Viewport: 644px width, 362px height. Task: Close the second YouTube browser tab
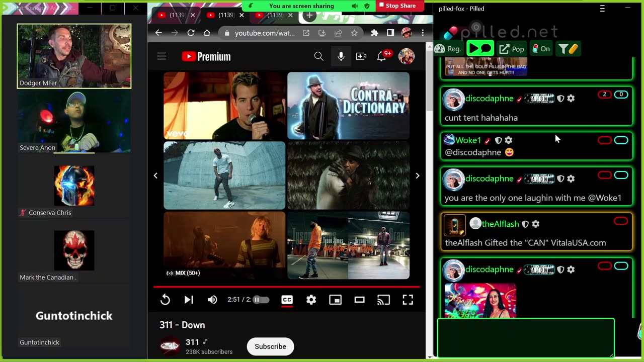tap(241, 15)
